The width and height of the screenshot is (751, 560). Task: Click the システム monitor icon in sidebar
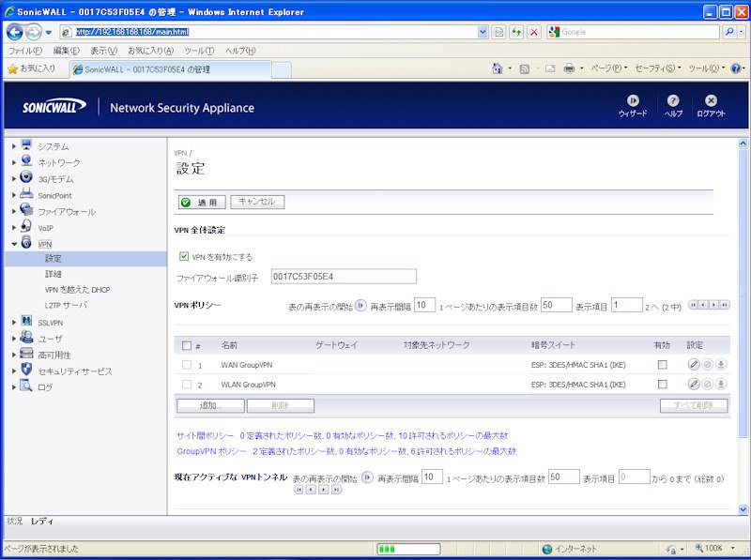point(26,145)
